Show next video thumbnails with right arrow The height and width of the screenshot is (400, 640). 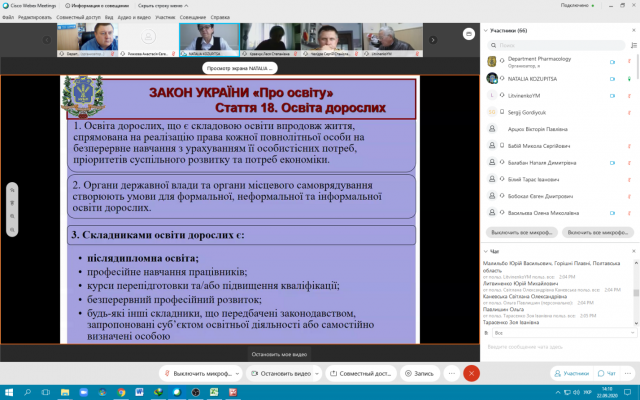(x=433, y=40)
